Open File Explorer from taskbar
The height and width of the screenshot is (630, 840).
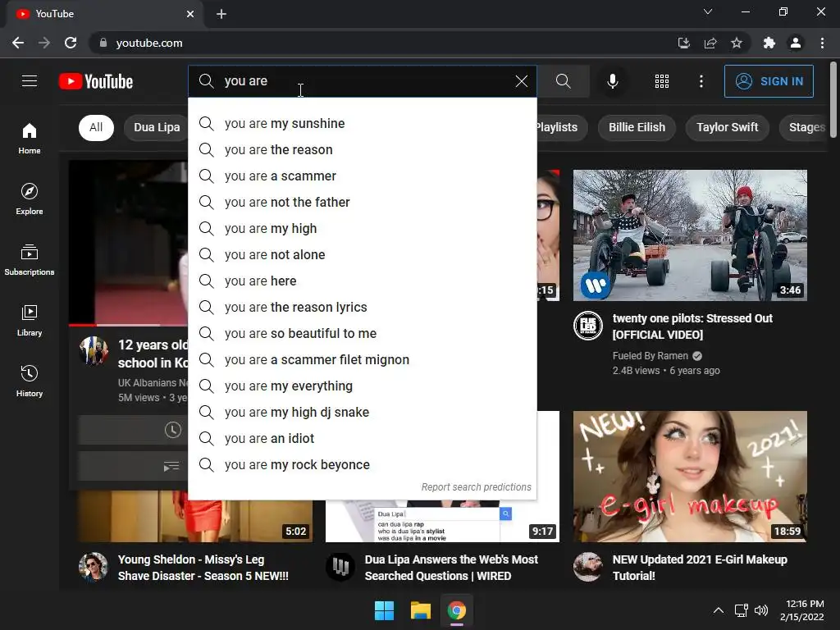[x=421, y=610]
